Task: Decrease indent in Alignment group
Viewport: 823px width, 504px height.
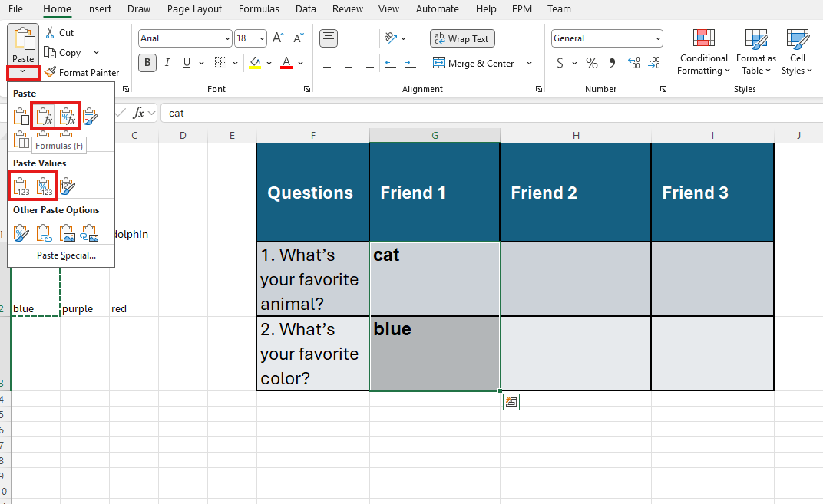Action: click(x=391, y=63)
